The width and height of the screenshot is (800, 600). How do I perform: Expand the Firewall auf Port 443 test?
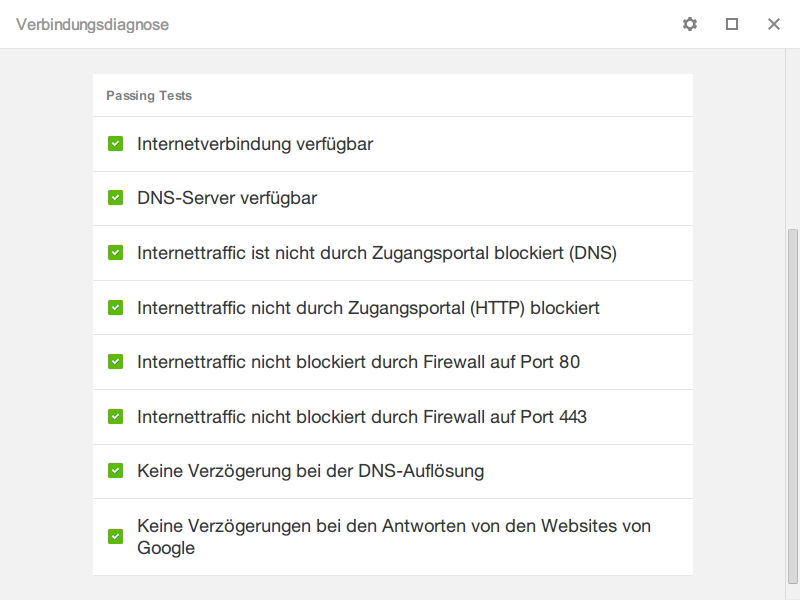click(x=393, y=417)
